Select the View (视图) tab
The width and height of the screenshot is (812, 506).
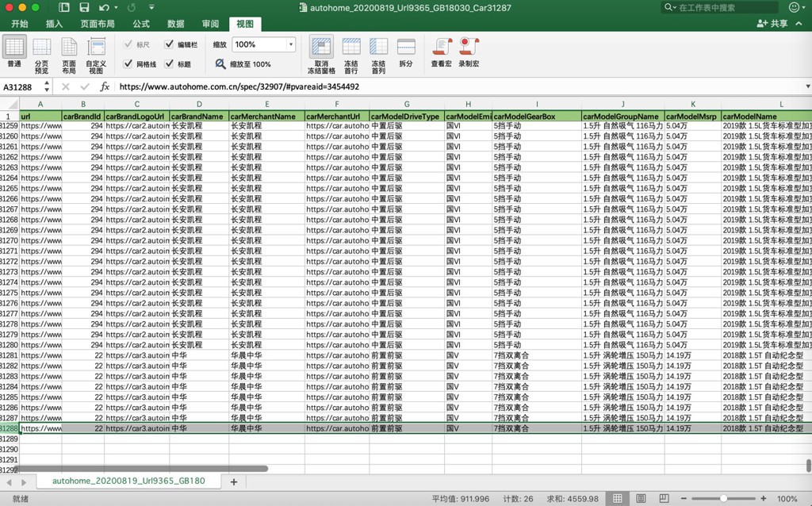(x=245, y=24)
